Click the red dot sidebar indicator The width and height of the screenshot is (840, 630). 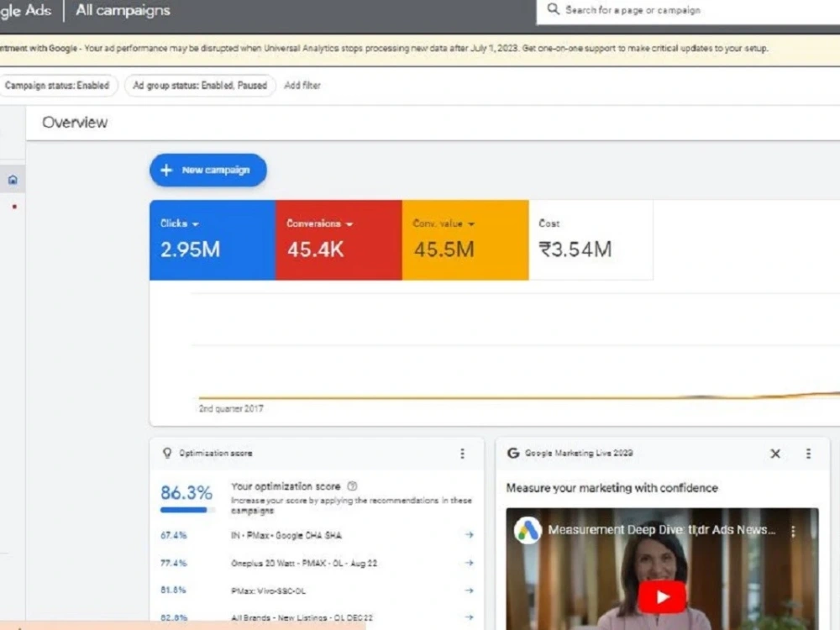coord(14,207)
